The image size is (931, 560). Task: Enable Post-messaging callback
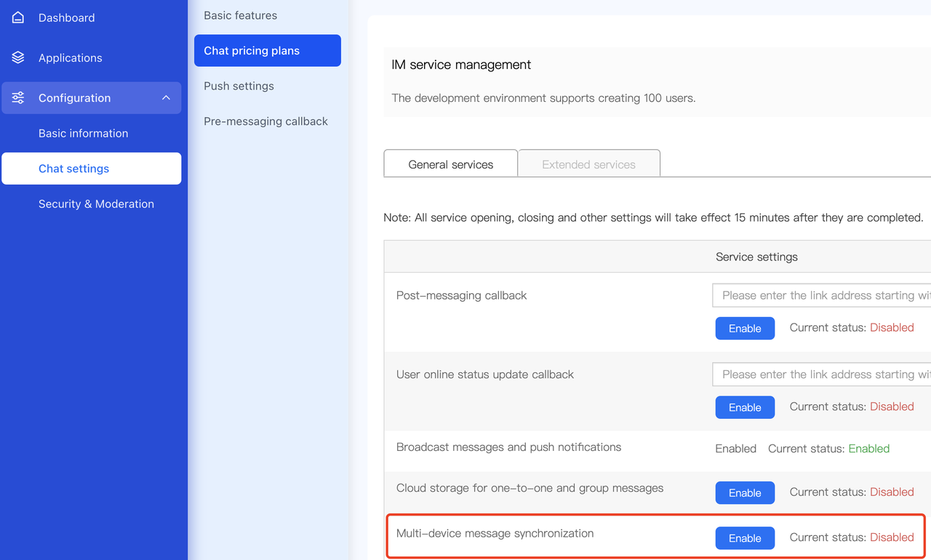pos(745,329)
